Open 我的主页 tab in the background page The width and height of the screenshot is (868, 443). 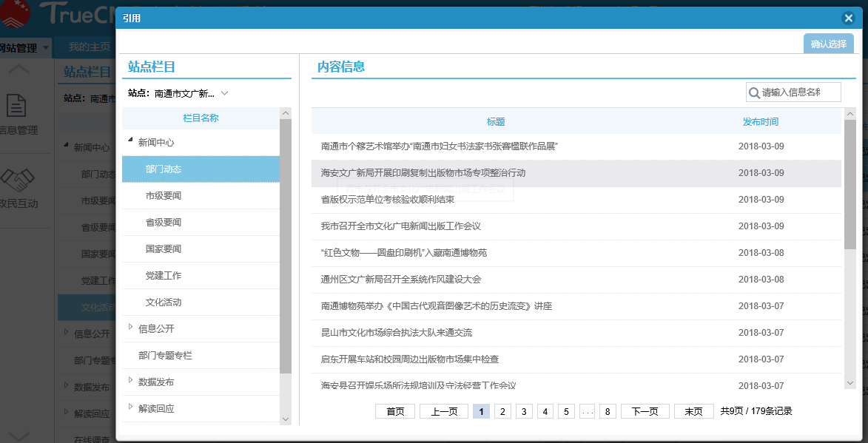[89, 47]
